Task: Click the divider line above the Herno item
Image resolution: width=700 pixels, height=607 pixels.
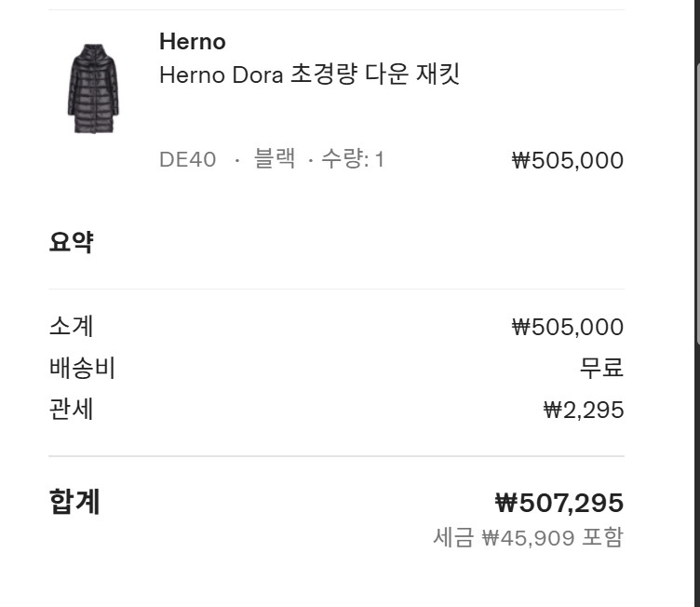Action: [x=336, y=10]
